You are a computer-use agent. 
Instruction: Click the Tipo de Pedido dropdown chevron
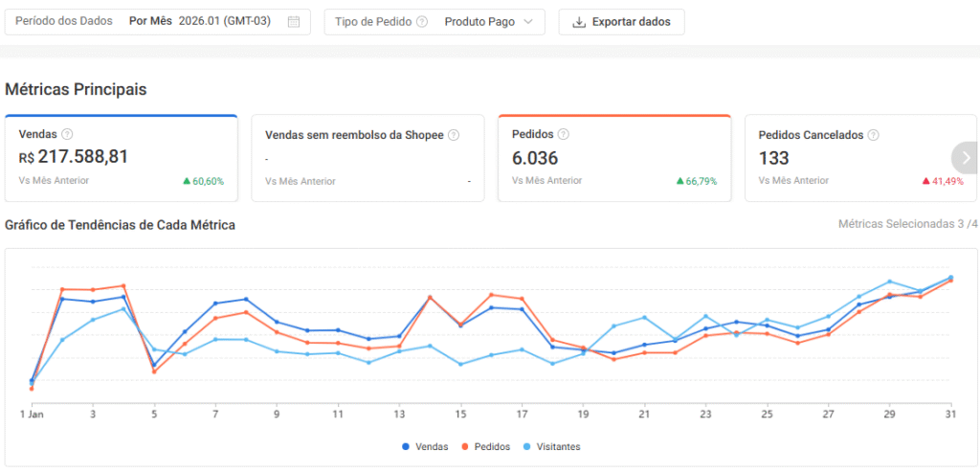528,22
